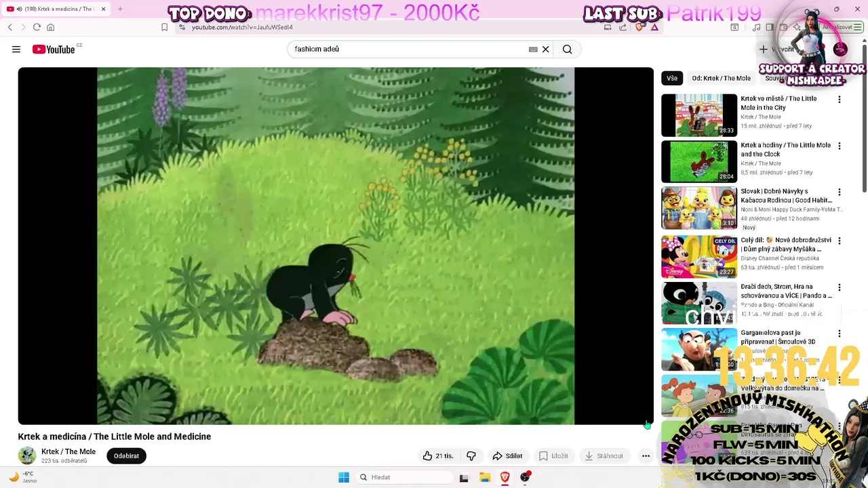
Task: Click the Krtek a hodiny video title
Action: [x=785, y=150]
